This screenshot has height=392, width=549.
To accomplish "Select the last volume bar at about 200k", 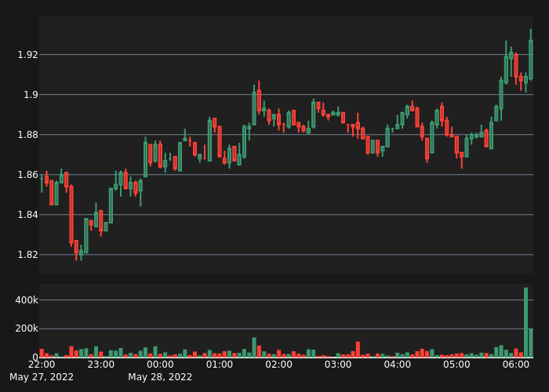I will pyautogui.click(x=531, y=343).
